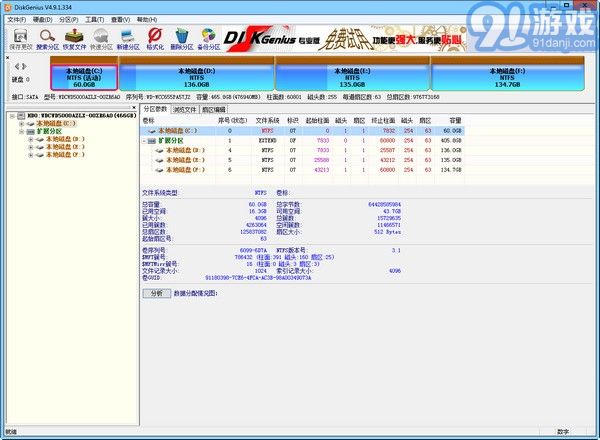Collapse 扩展分区 node in left tree

pyautogui.click(x=21, y=131)
